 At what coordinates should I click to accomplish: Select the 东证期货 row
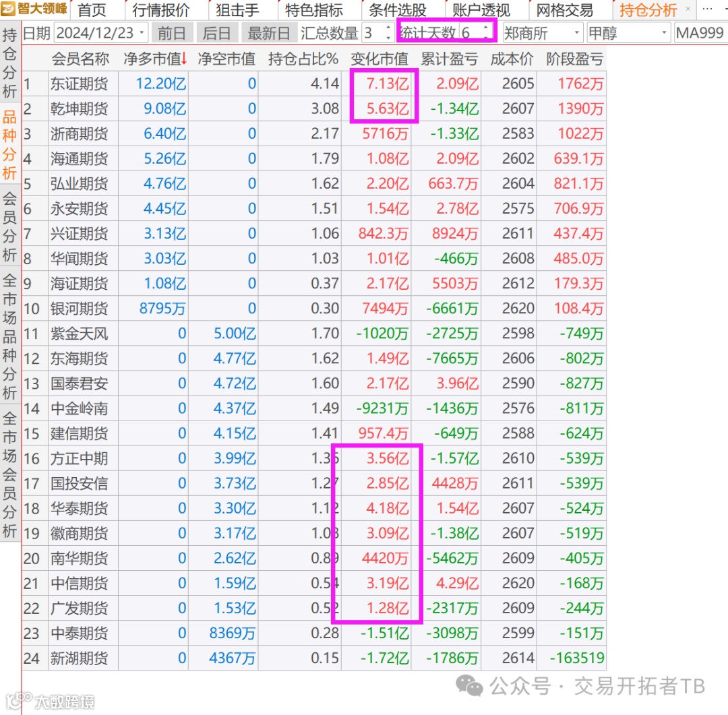314,84
